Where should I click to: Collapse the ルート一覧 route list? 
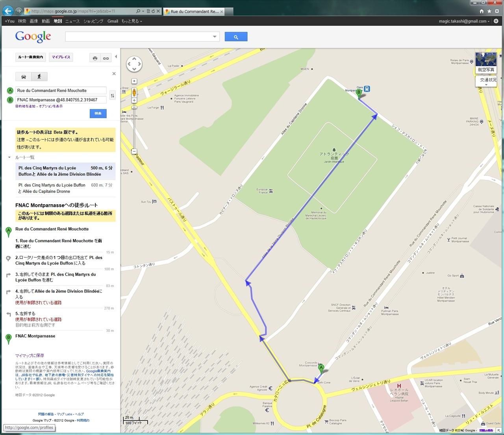pyautogui.click(x=9, y=157)
